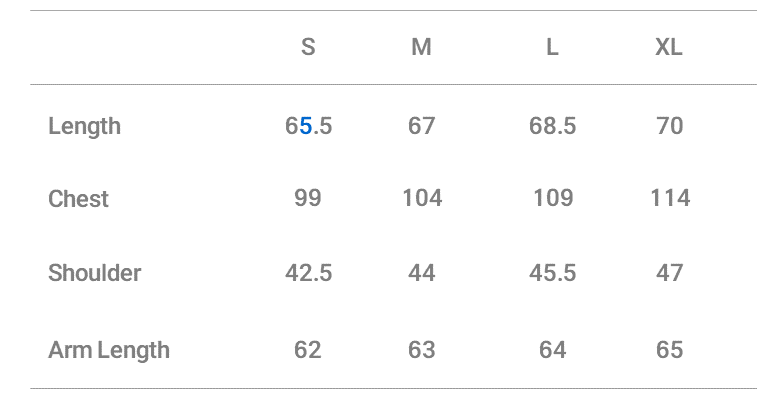This screenshot has height=400, width=757.
Task: Click the Length row label
Action: click(x=84, y=126)
